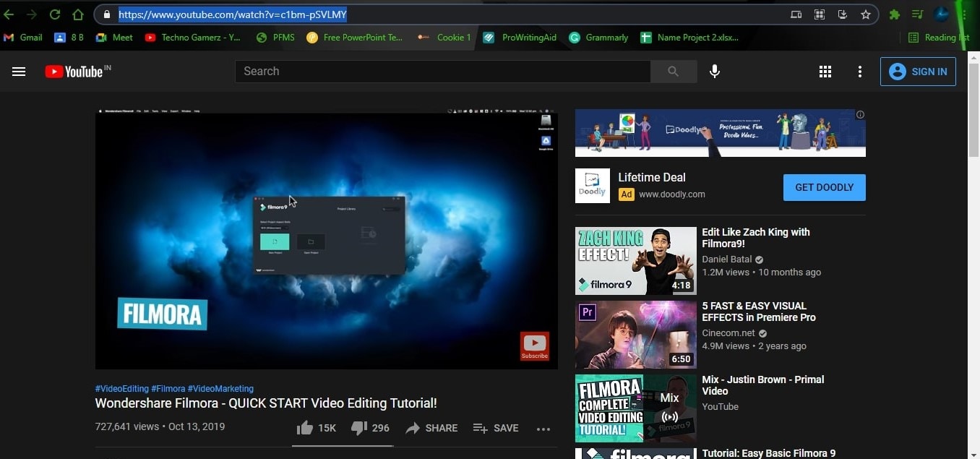This screenshot has width=980, height=459.
Task: Open the Reading list
Action: 938,38
